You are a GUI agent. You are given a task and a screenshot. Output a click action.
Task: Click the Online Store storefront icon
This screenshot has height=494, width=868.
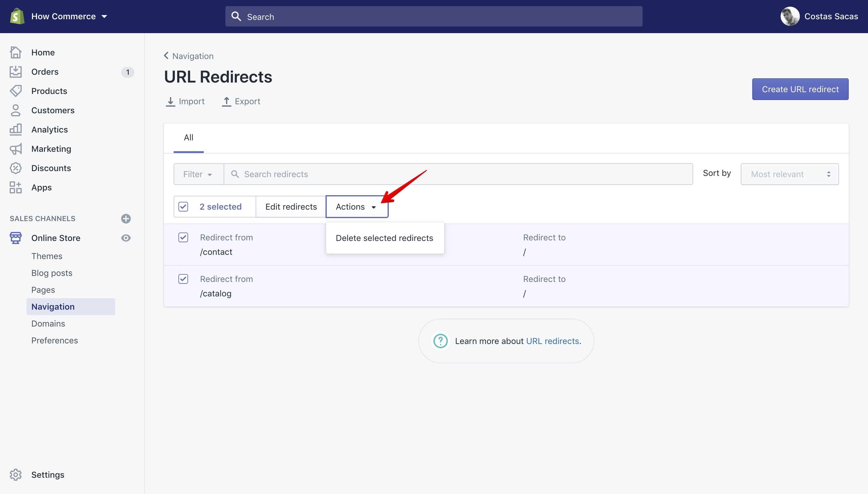16,238
